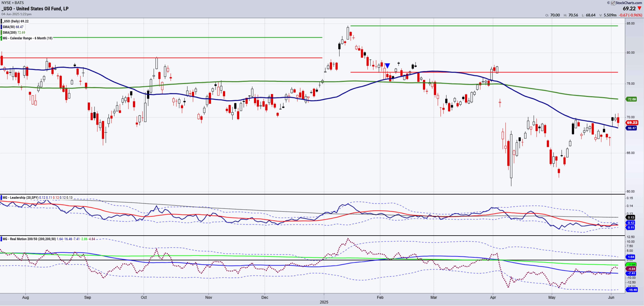
Task: Click the Sep label on the time axis
Action: coord(87,298)
